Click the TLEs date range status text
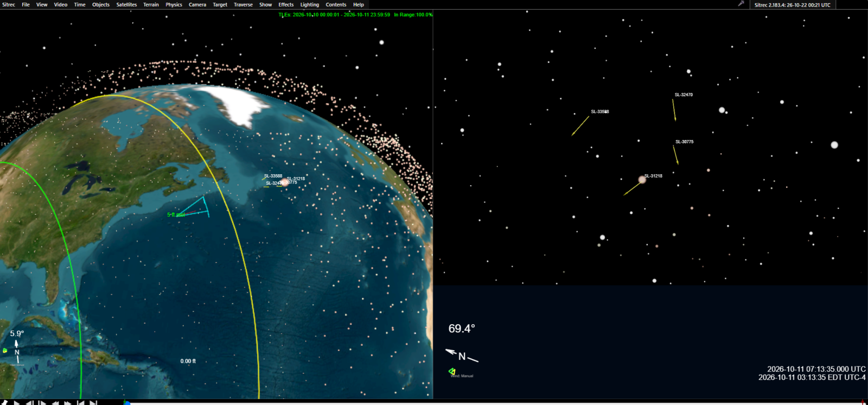 pyautogui.click(x=355, y=15)
